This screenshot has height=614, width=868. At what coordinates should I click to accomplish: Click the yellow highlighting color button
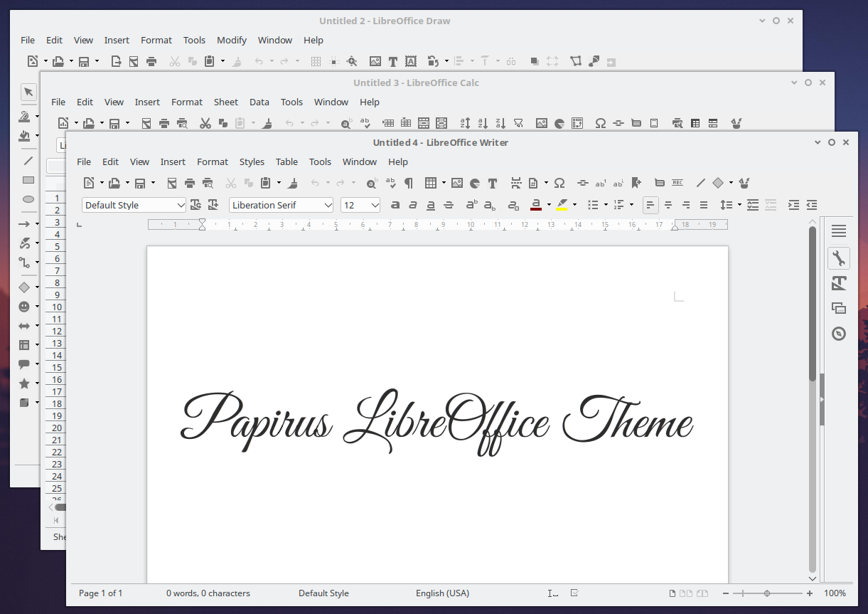(x=562, y=205)
